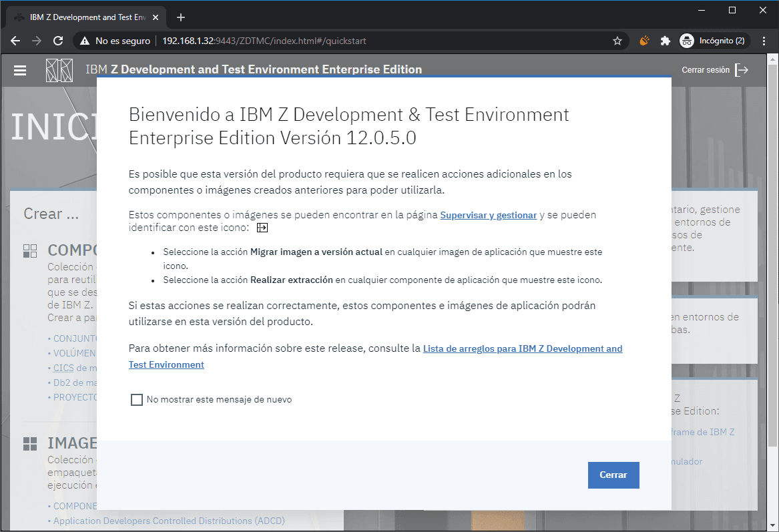Open the 'Lista de arreglos' fix list link

point(522,348)
